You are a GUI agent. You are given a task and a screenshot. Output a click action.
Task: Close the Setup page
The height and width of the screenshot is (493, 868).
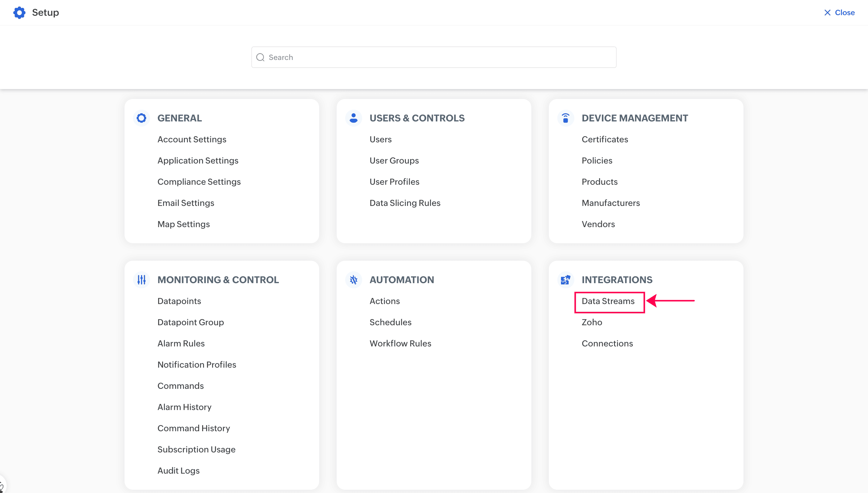tap(839, 12)
